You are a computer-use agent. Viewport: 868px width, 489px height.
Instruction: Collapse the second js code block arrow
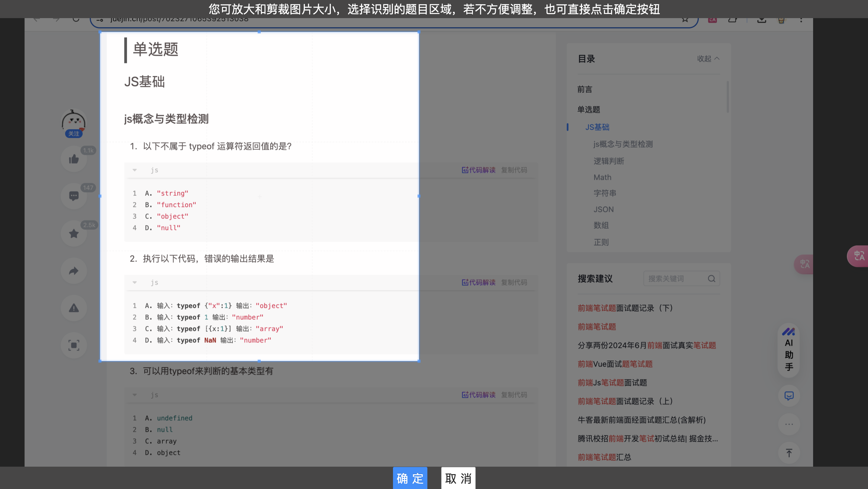135,282
